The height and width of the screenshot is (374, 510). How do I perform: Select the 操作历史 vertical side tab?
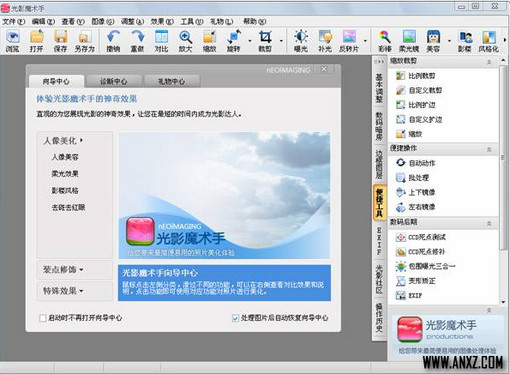379,318
